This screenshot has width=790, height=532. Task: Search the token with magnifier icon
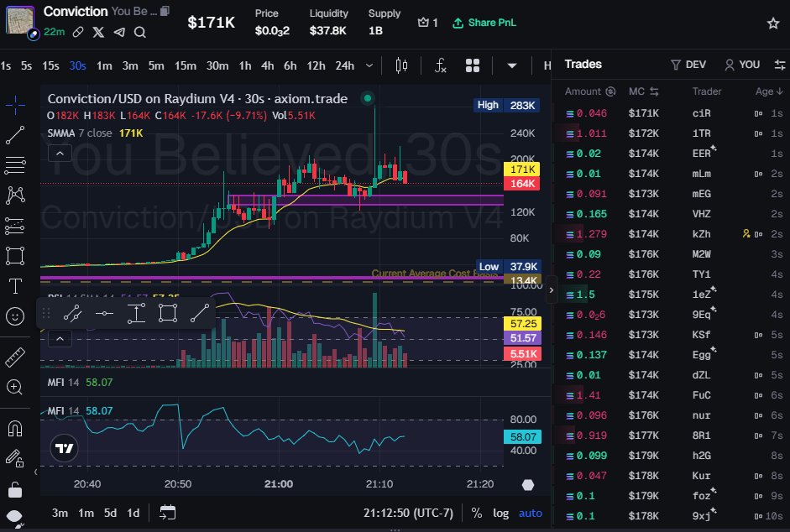pyautogui.click(x=140, y=32)
